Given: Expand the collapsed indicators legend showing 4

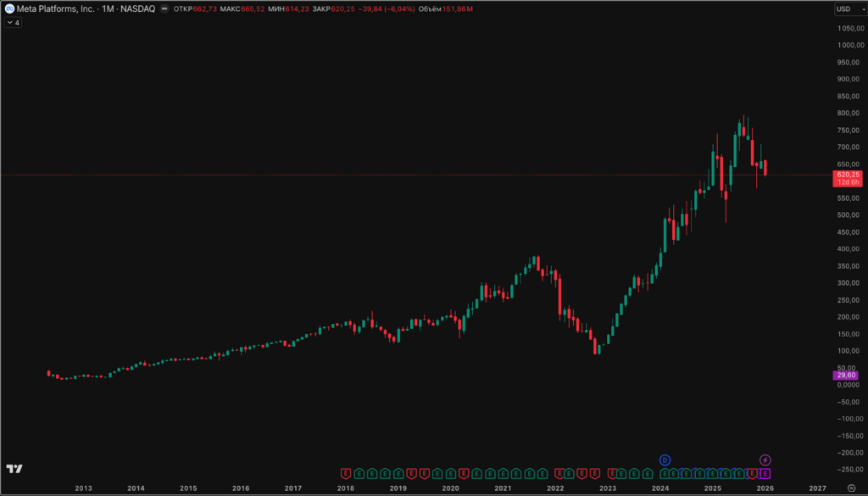Looking at the screenshot, I should tap(13, 23).
